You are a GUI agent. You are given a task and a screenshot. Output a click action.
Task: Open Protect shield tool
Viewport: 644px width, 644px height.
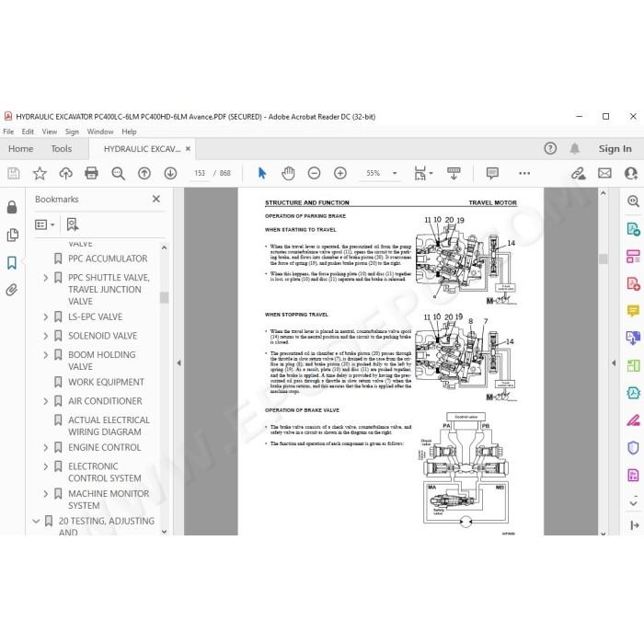click(x=633, y=448)
